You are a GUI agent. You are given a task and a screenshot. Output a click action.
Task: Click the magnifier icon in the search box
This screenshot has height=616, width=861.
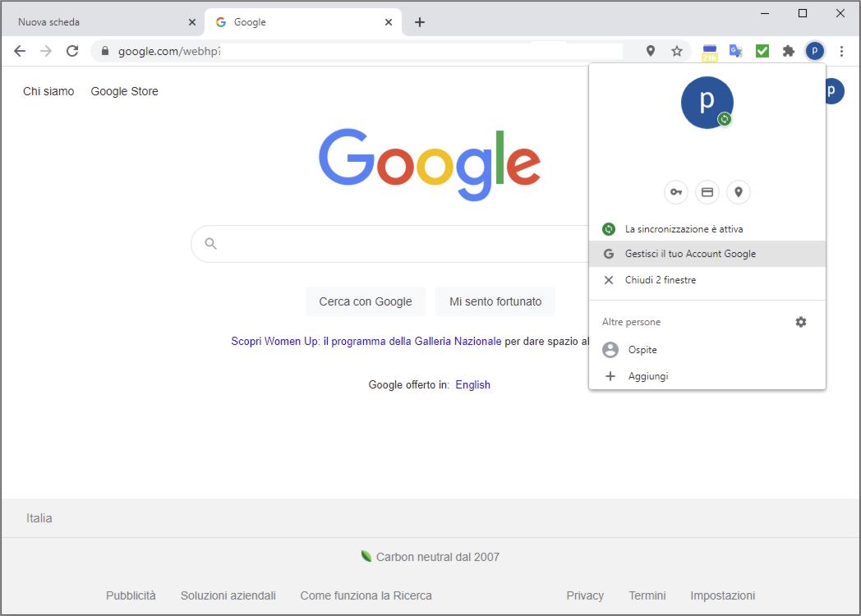coord(210,243)
